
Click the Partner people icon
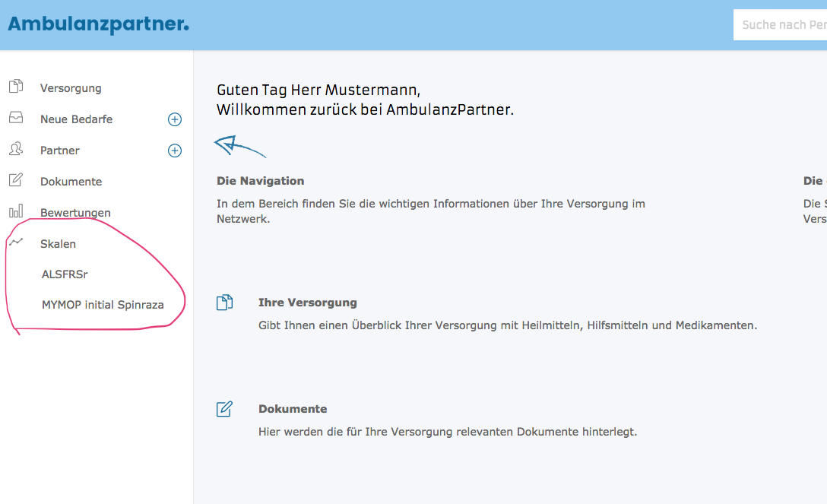tap(16, 149)
